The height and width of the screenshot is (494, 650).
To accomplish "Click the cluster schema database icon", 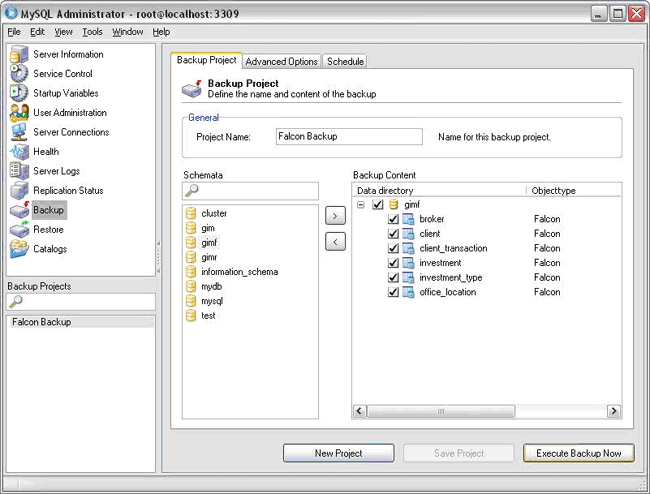I will pos(191,213).
